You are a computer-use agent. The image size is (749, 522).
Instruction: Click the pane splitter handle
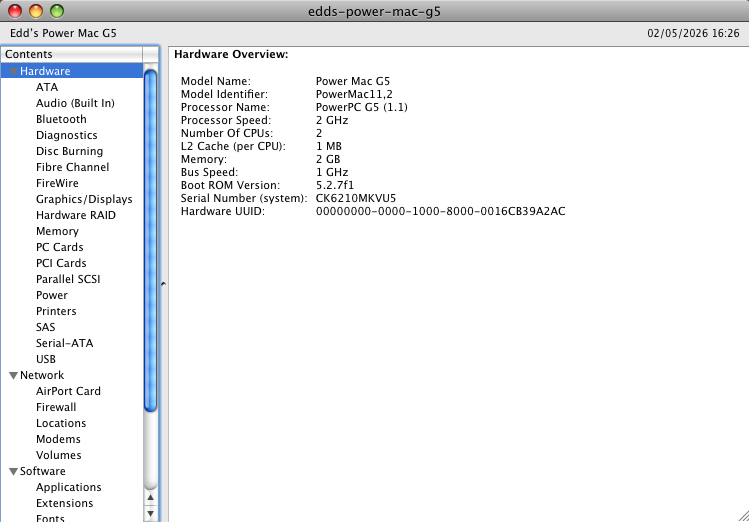163,284
